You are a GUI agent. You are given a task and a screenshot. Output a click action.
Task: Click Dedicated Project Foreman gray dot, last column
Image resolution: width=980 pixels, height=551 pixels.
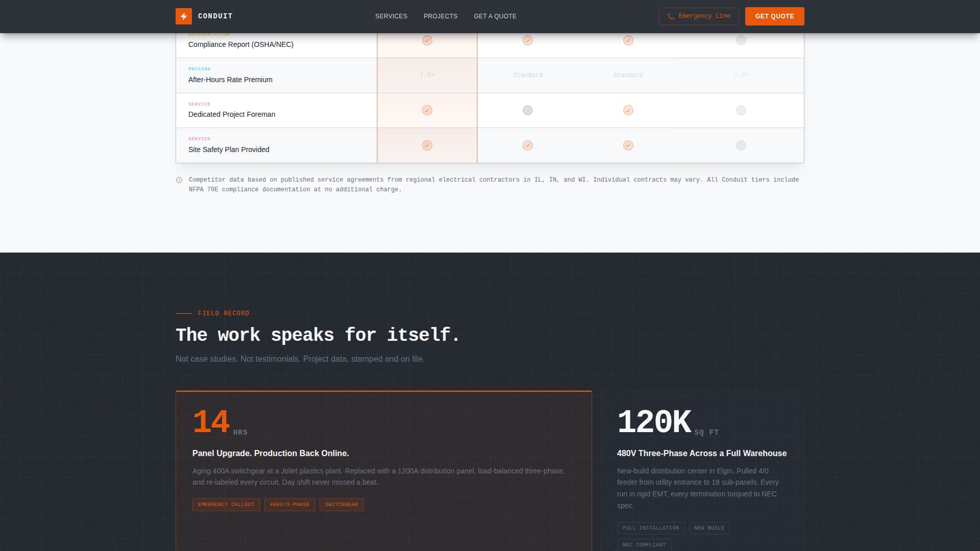tap(741, 110)
